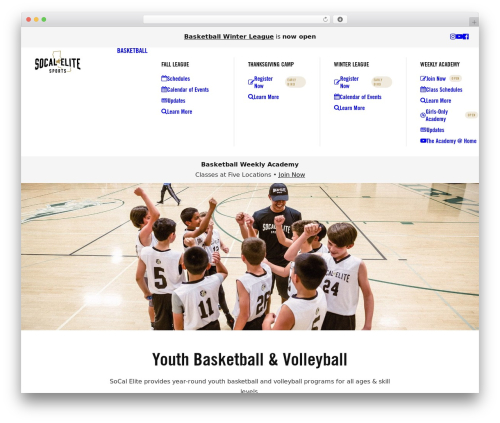Click the browser reload icon
The height and width of the screenshot is (423, 500).
pyautogui.click(x=325, y=20)
